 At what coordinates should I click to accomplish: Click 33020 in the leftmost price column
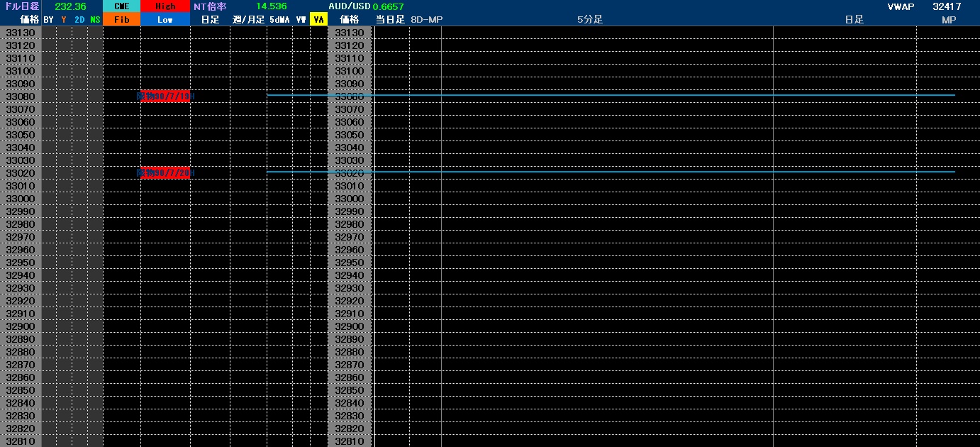click(20, 174)
